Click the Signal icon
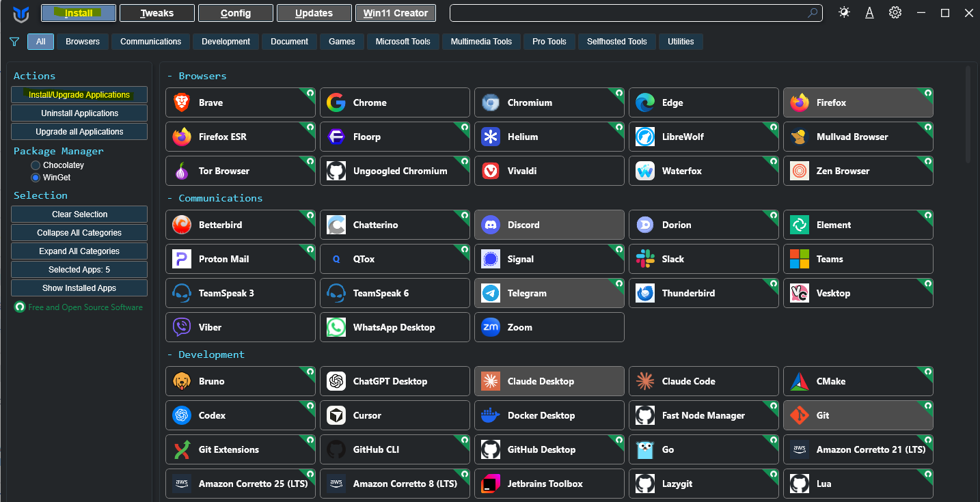The width and height of the screenshot is (980, 502). point(491,259)
